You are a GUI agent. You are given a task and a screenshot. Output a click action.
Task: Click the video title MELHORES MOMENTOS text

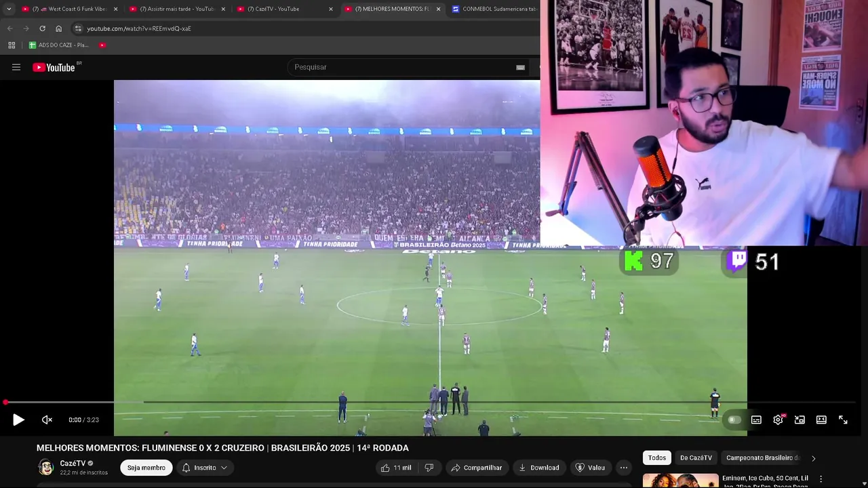[x=222, y=448]
